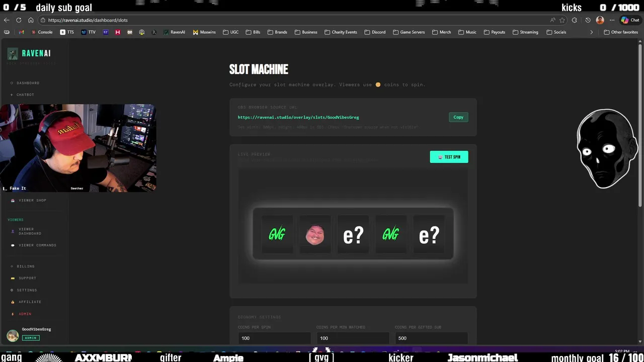The width and height of the screenshot is (644, 362).
Task: Expand the Bills bookmarks folder
Action: (x=253, y=32)
